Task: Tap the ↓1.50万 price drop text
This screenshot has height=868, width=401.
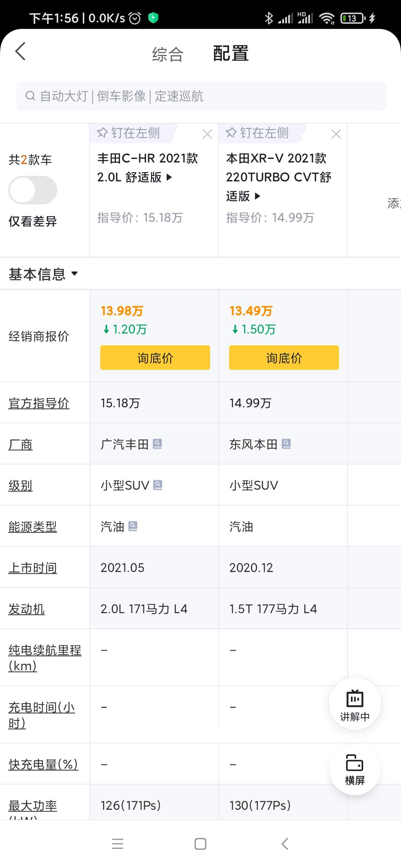Action: pos(254,329)
